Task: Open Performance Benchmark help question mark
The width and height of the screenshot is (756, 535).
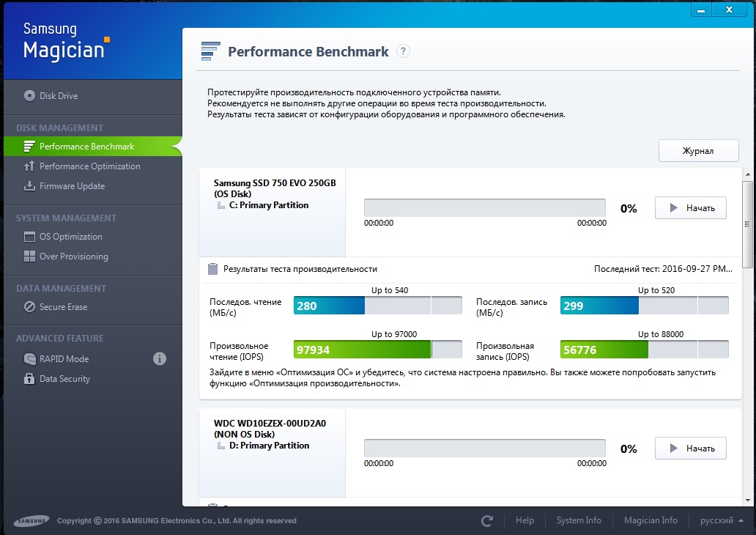Action: pyautogui.click(x=403, y=51)
